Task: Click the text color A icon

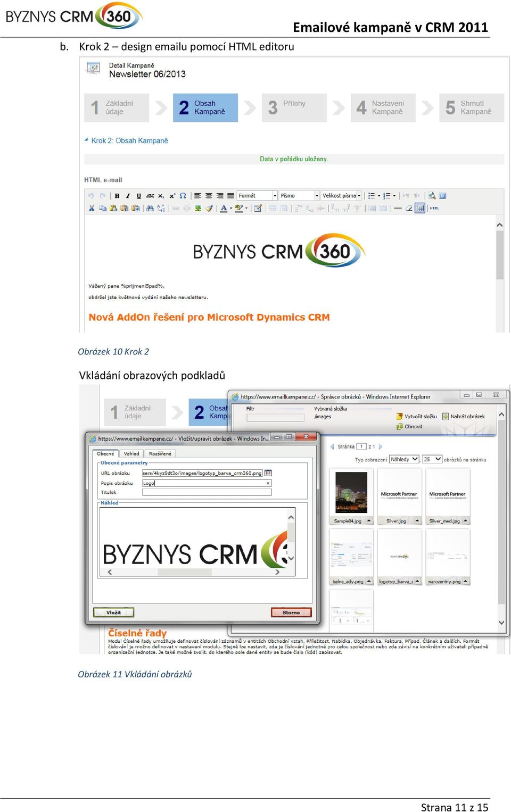Action: coord(224,208)
